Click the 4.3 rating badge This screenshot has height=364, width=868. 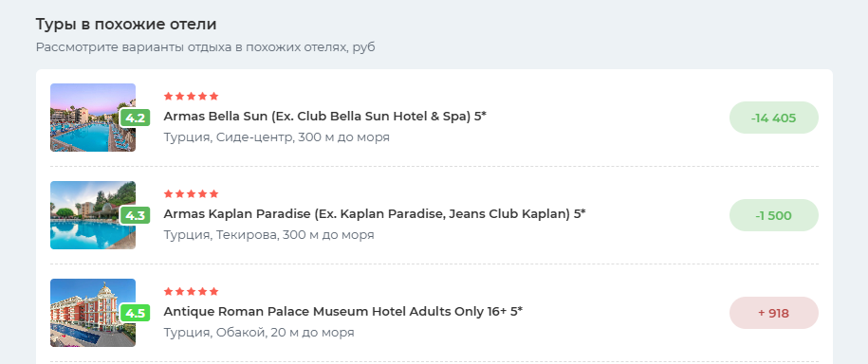(136, 216)
